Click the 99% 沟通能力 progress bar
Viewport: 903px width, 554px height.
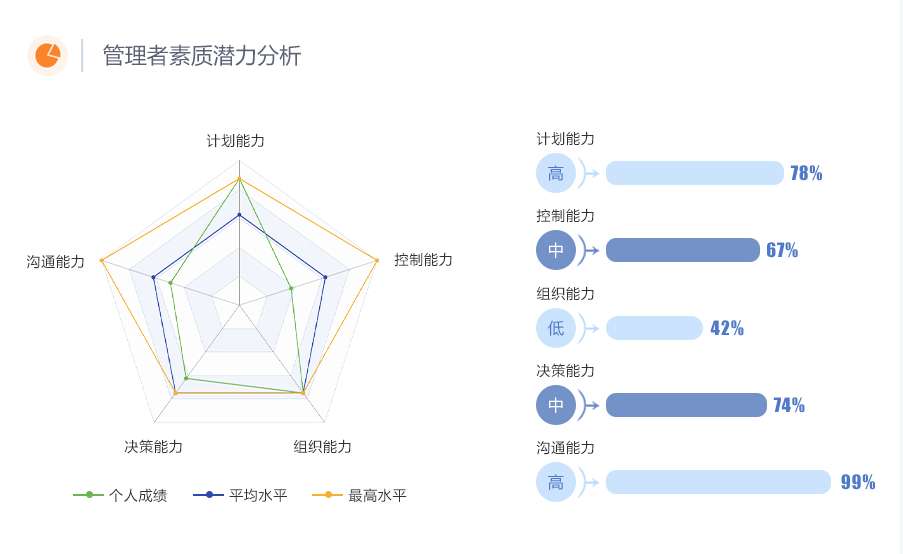tap(718, 482)
